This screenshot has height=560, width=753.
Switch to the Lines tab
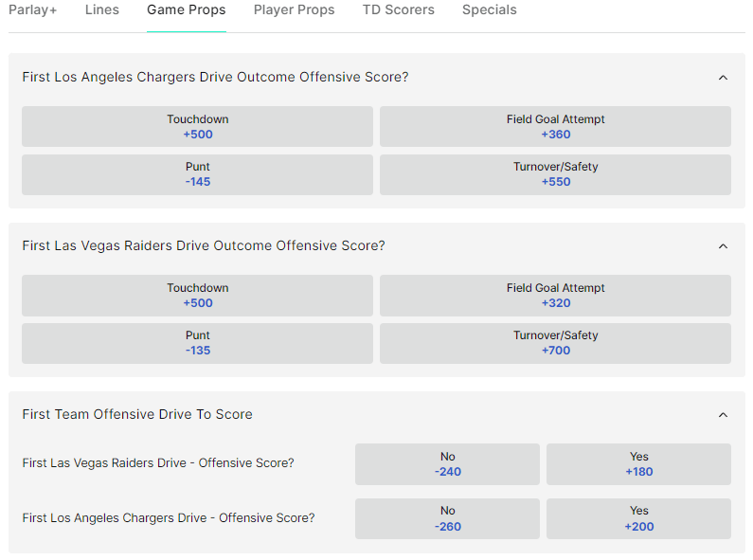(101, 10)
